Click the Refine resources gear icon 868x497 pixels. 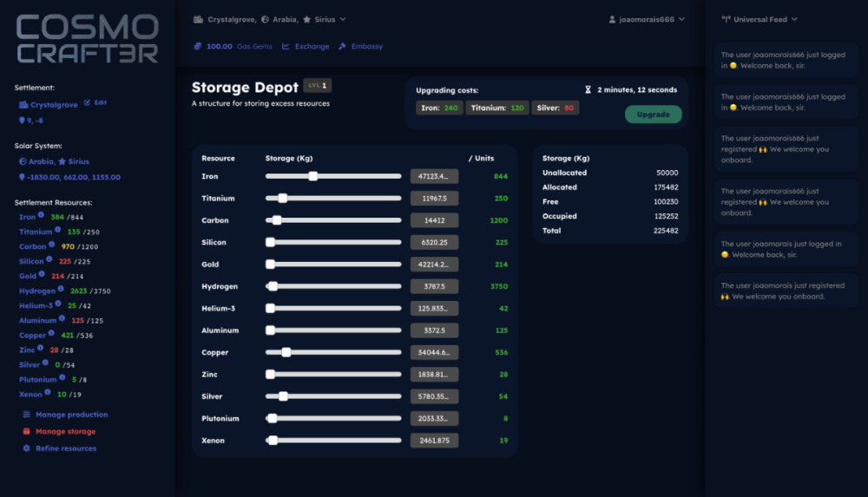26,448
